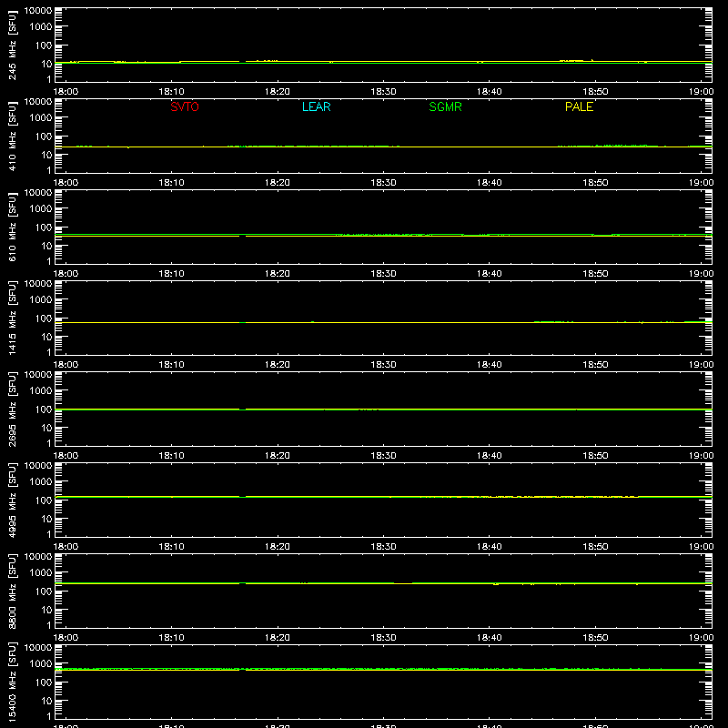Screen dimensions: 728x728
Task: Click the red SVTO station label
Action: (185, 106)
